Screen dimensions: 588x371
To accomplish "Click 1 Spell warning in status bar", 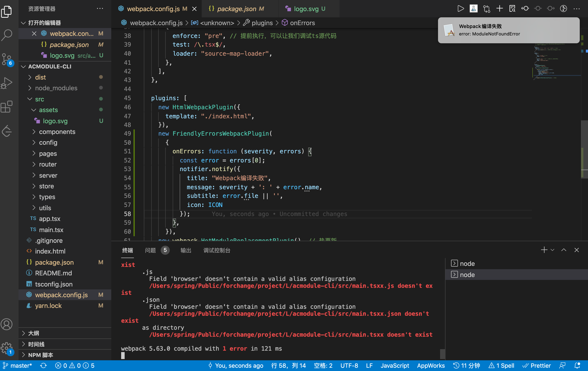I will click(501, 365).
